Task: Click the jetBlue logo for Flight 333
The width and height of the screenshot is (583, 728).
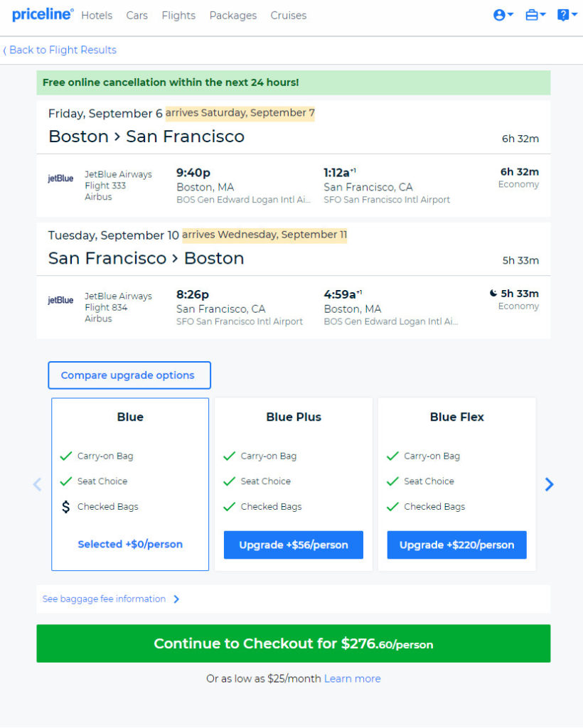Action: click(60, 178)
